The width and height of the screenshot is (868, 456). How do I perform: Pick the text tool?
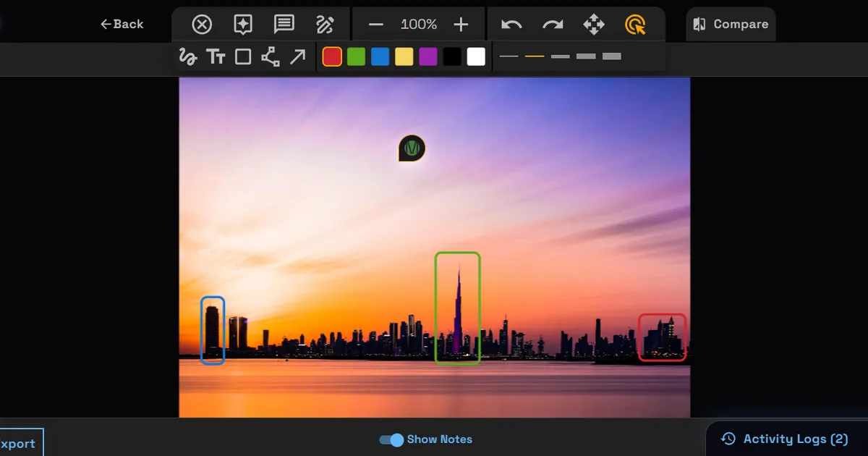point(216,57)
